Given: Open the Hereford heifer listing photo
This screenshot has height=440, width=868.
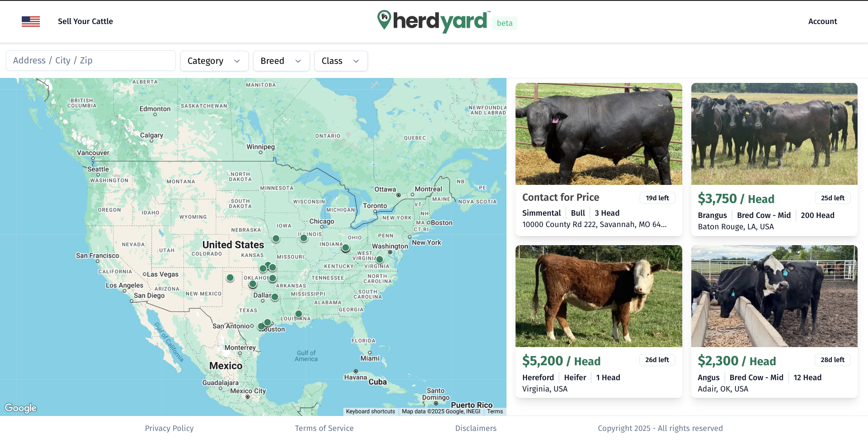Looking at the screenshot, I should pos(598,296).
